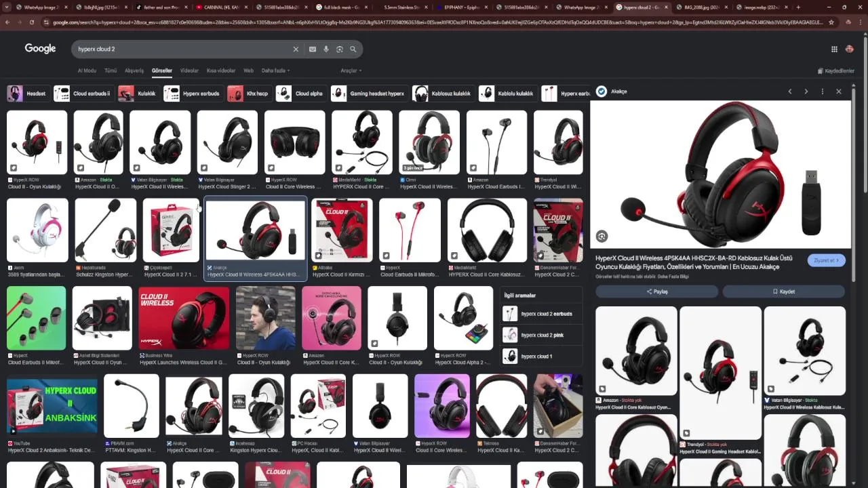868x488 pixels.
Task: Open related search 'hyperx cloud 1'
Action: [x=541, y=356]
